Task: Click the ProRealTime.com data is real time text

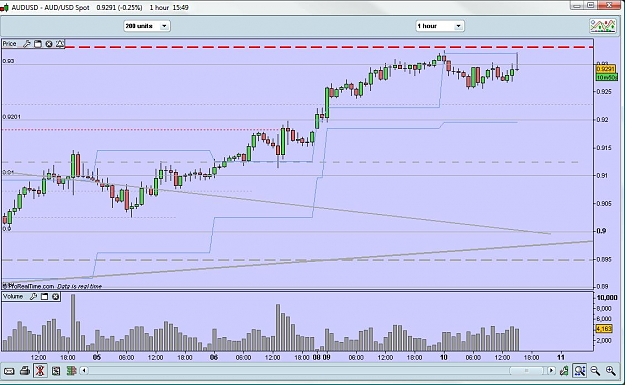Action: (52, 286)
